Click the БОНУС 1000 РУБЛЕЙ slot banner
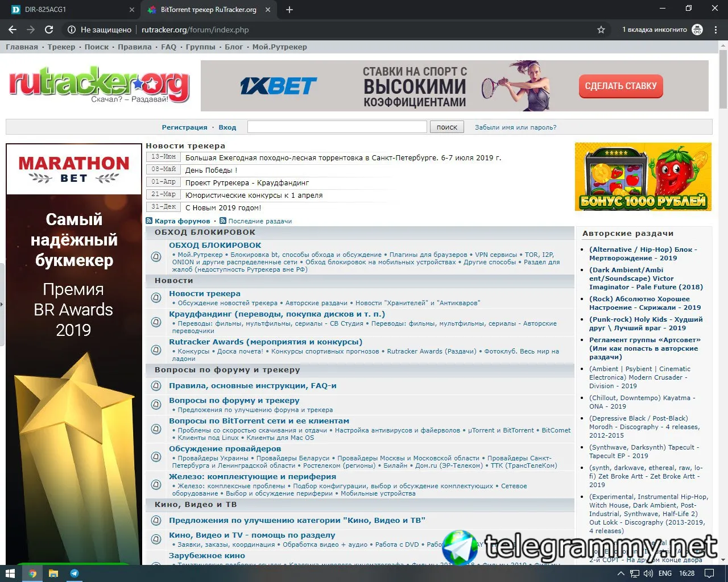The image size is (728, 582). coord(643,177)
